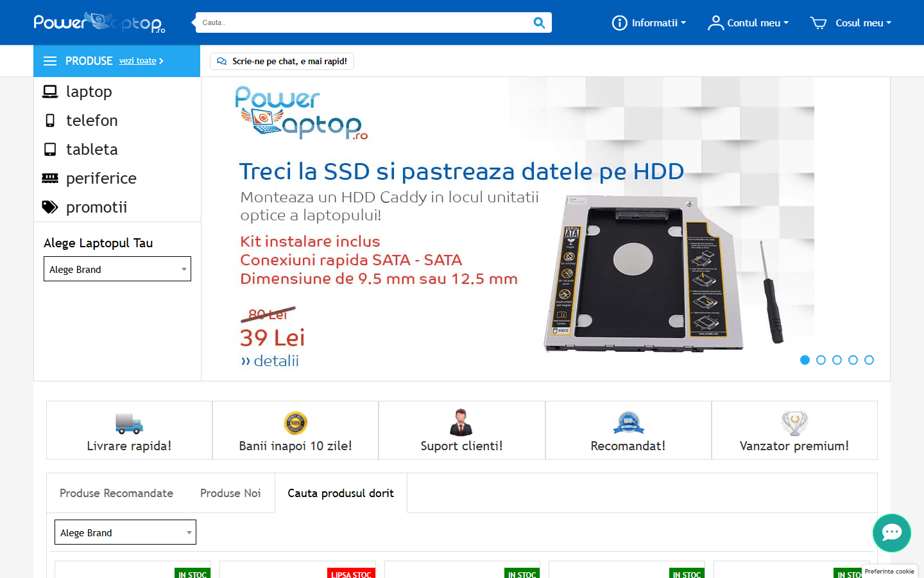The width and height of the screenshot is (924, 578).
Task: Click the Alege Laptopul Tau heading
Action: click(98, 243)
